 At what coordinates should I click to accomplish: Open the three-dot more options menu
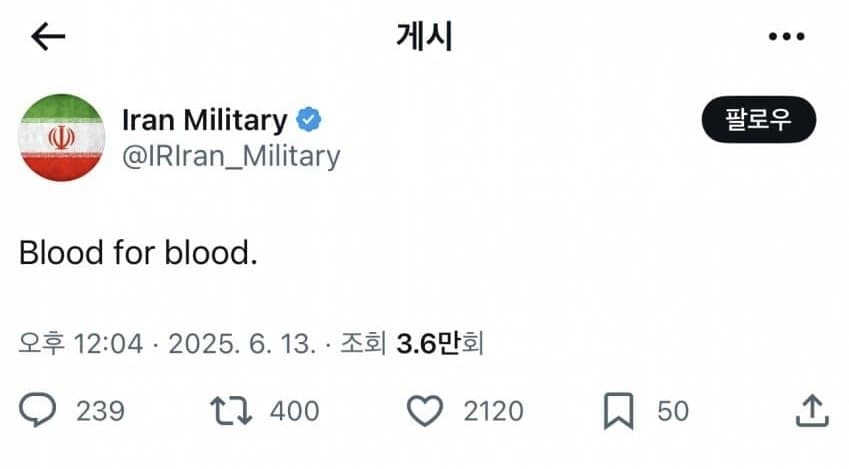tap(786, 37)
